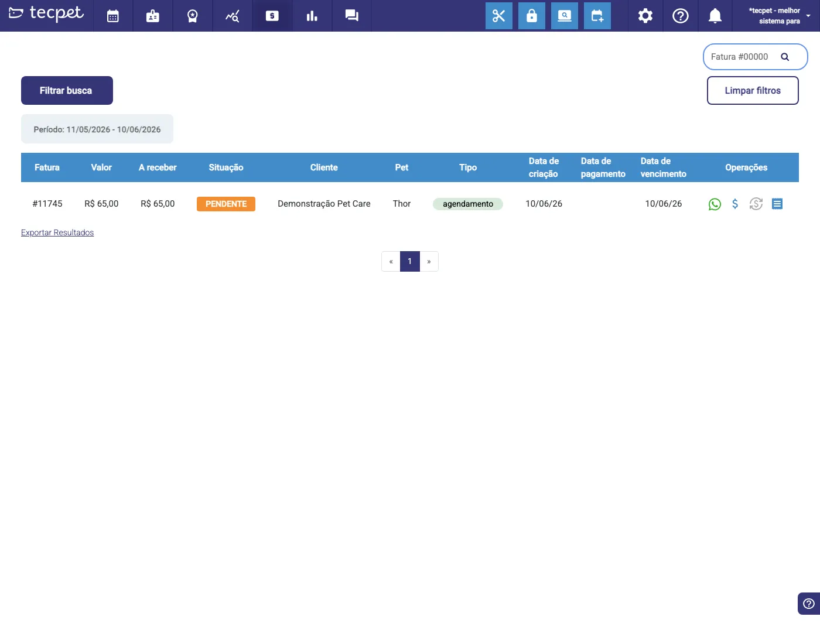
Task: Open the chat messages icon
Action: click(x=352, y=16)
